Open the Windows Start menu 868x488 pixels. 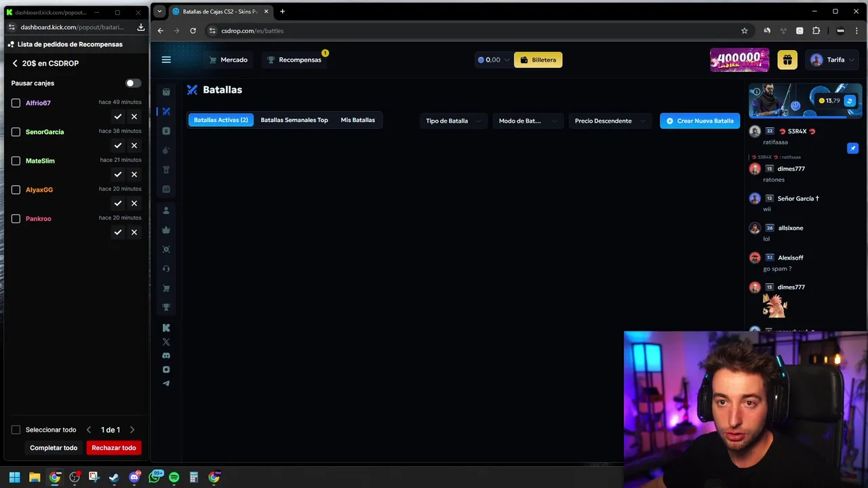click(14, 477)
